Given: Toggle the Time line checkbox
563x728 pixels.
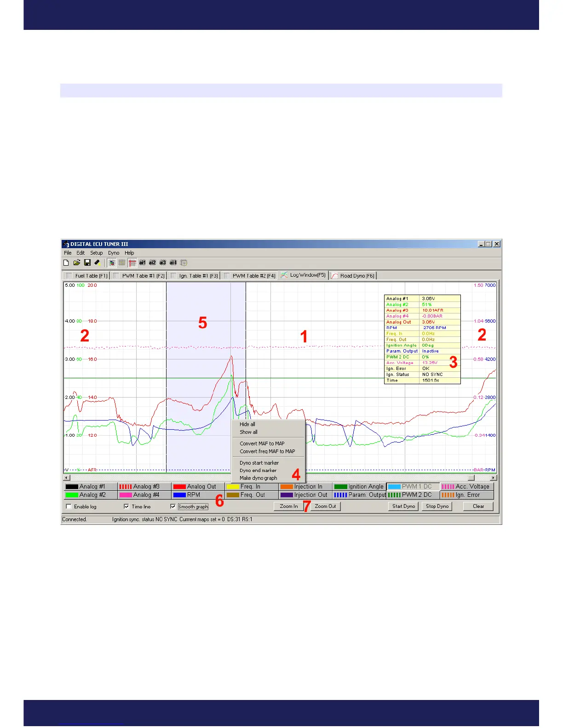Looking at the screenshot, I should 126,506.
